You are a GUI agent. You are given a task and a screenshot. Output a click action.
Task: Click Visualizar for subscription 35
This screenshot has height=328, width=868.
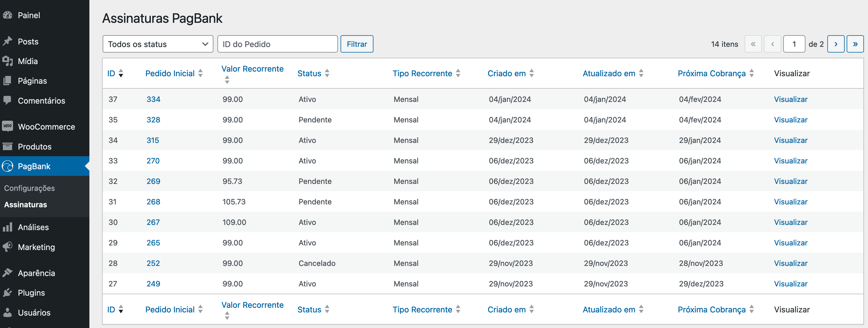(x=790, y=120)
